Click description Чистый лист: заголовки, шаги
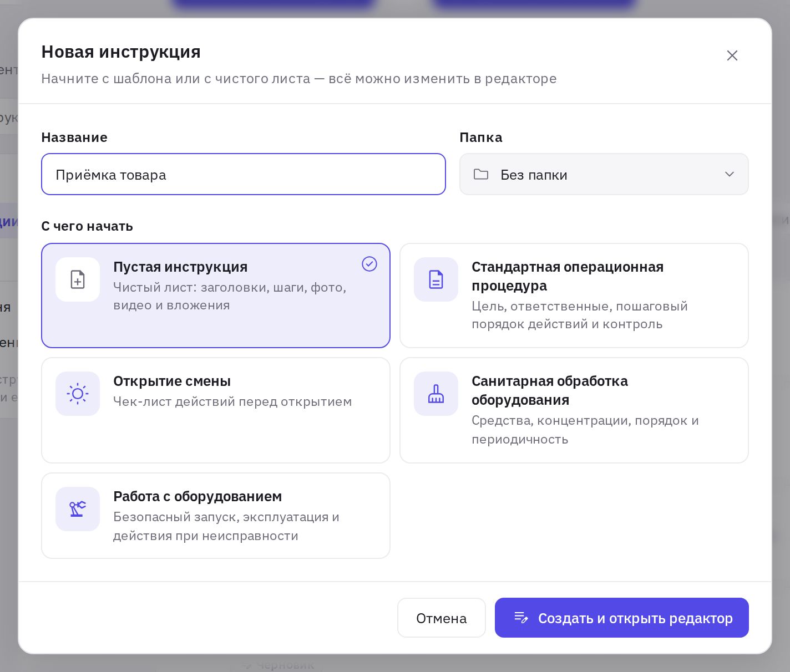 point(230,296)
